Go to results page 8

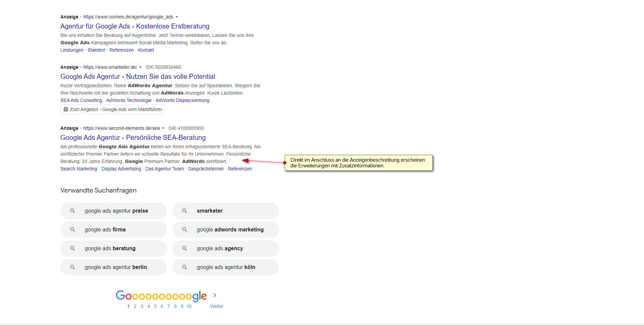point(175,306)
